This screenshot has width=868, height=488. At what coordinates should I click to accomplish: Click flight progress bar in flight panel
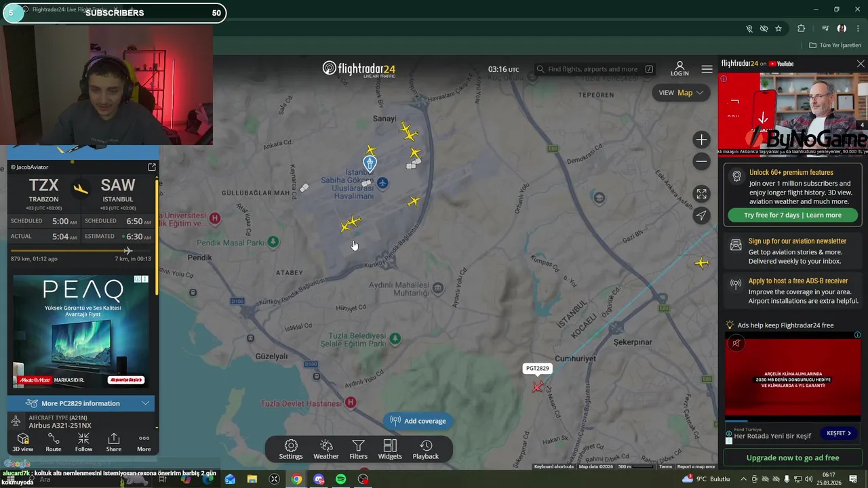coord(79,251)
